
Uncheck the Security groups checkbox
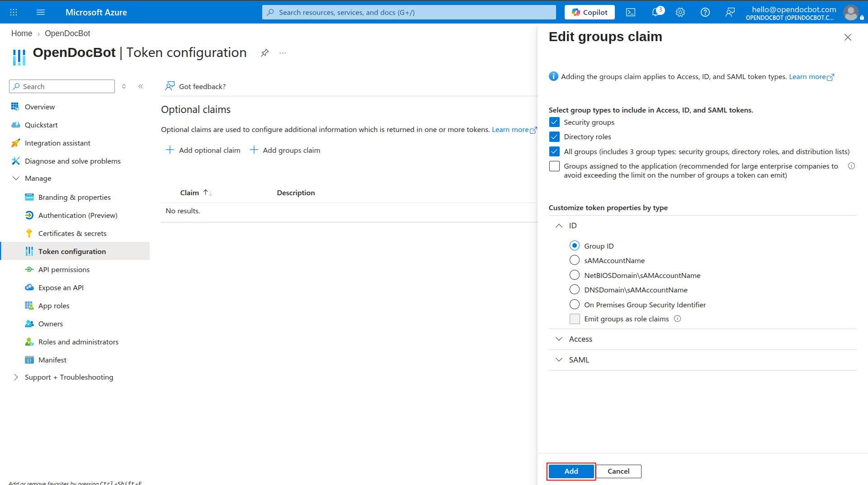[x=554, y=122]
